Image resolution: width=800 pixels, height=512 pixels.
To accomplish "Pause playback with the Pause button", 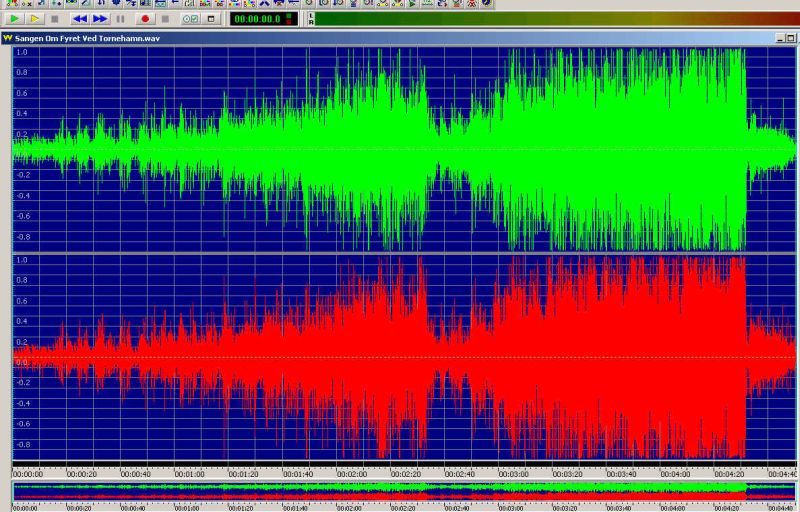I will [121, 18].
